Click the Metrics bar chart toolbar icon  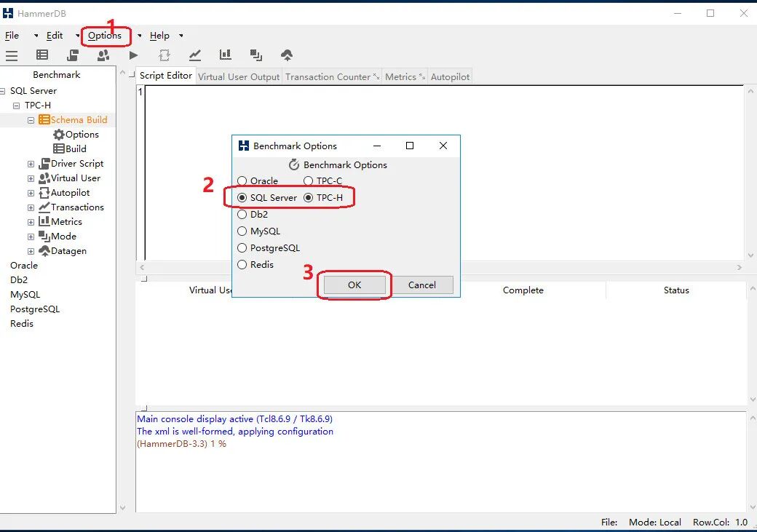pos(226,55)
